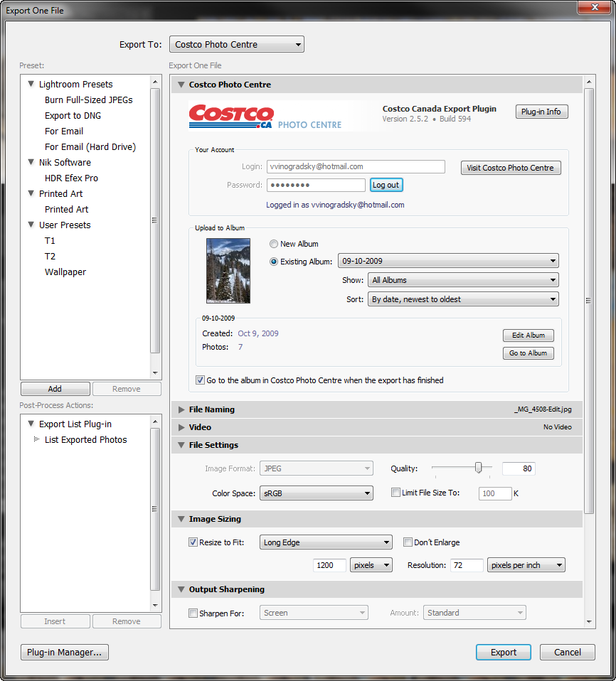Viewport: 616px width, 681px height.
Task: Enable the Sharpen For checkbox
Action: (x=193, y=613)
